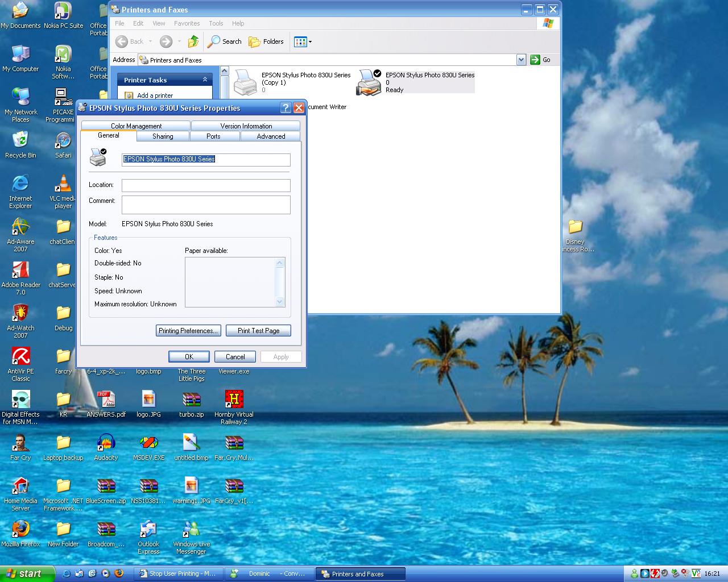Open the Address bar dropdown arrow

[521, 60]
